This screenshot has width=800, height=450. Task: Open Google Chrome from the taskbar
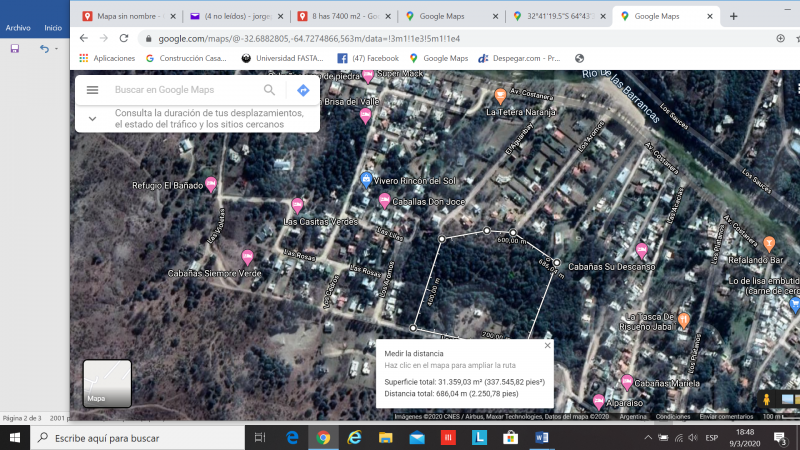323,438
